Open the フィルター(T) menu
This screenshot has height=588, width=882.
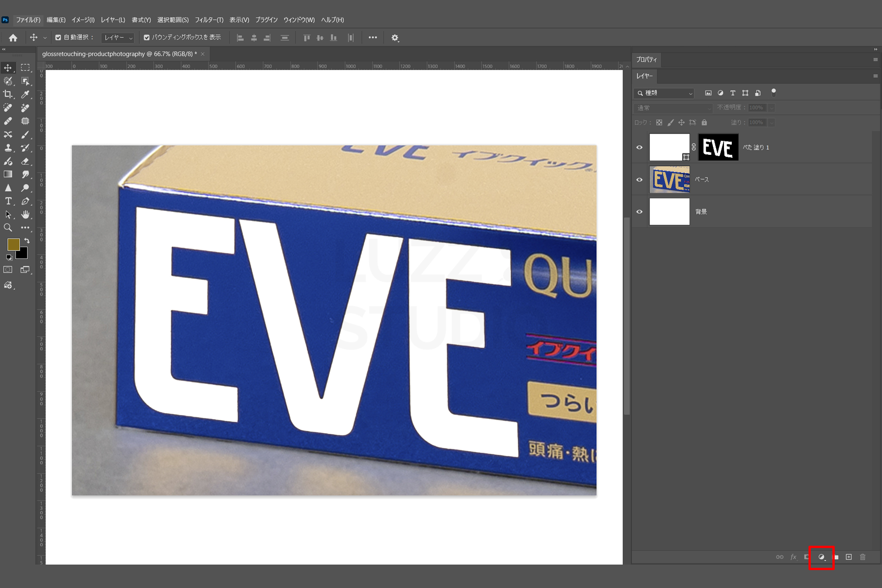(x=209, y=20)
